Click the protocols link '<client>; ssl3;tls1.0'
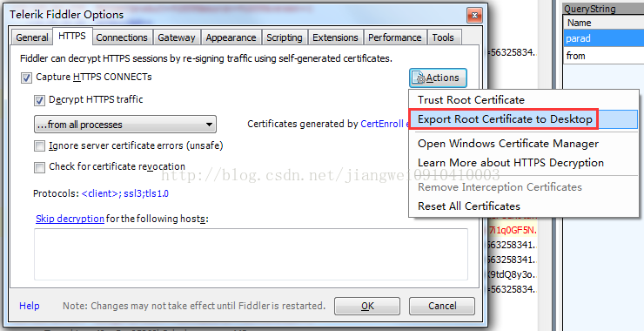 click(125, 193)
